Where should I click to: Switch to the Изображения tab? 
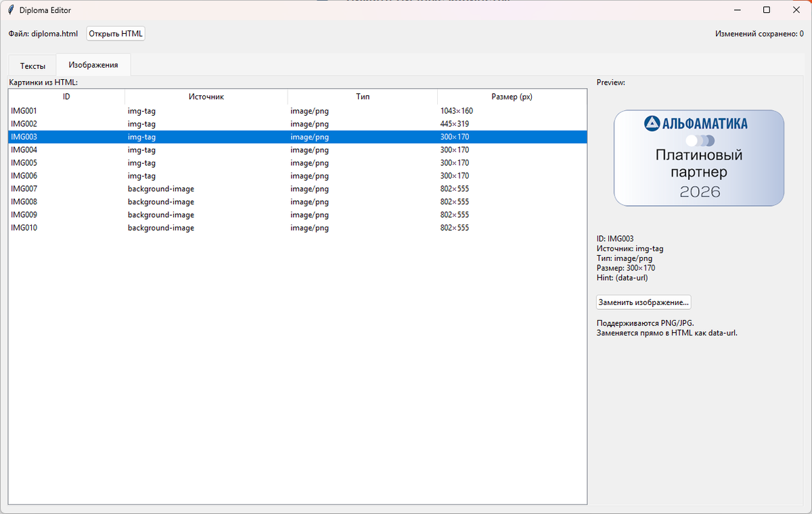93,65
